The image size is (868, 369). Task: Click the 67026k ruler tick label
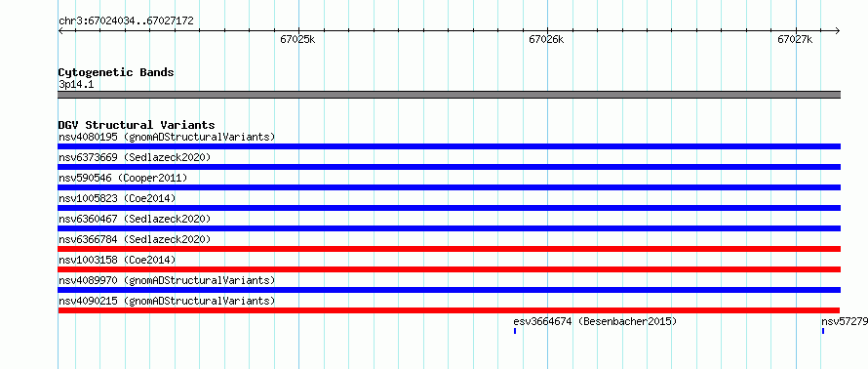click(x=546, y=39)
